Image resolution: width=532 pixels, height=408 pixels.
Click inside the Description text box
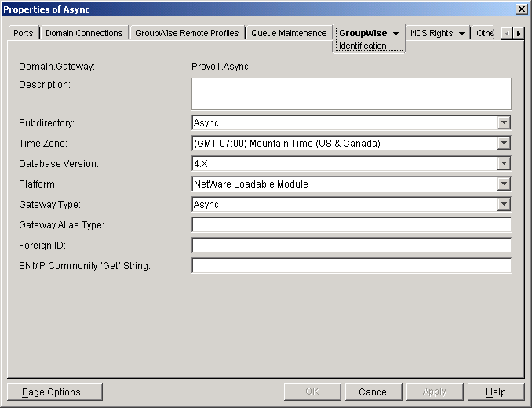352,94
